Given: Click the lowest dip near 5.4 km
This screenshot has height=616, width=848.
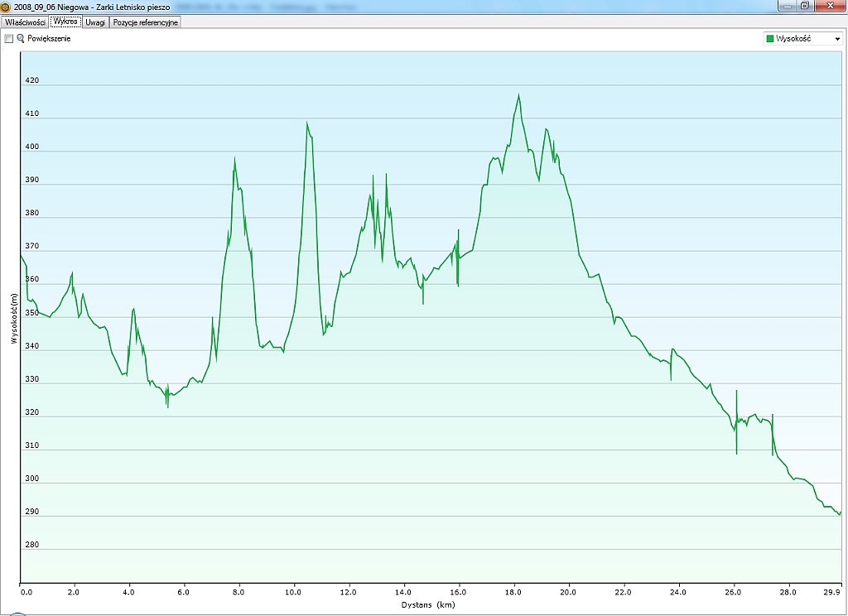Looking at the screenshot, I should 167,406.
